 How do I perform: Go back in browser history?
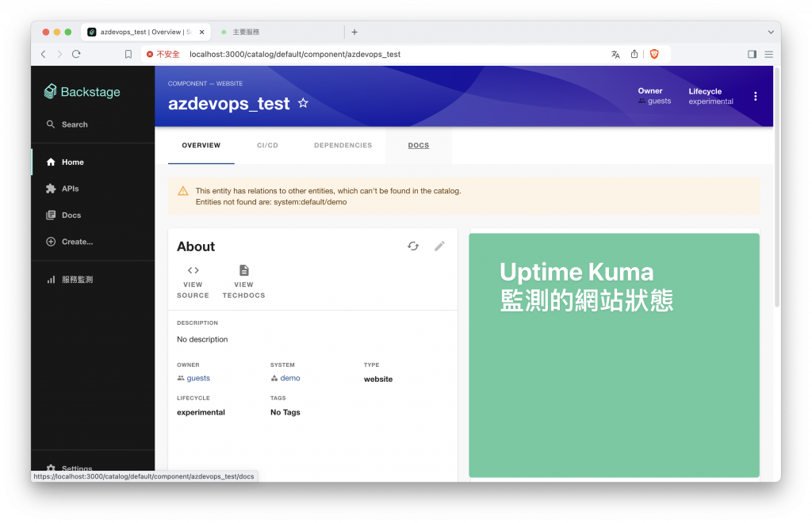(x=44, y=54)
